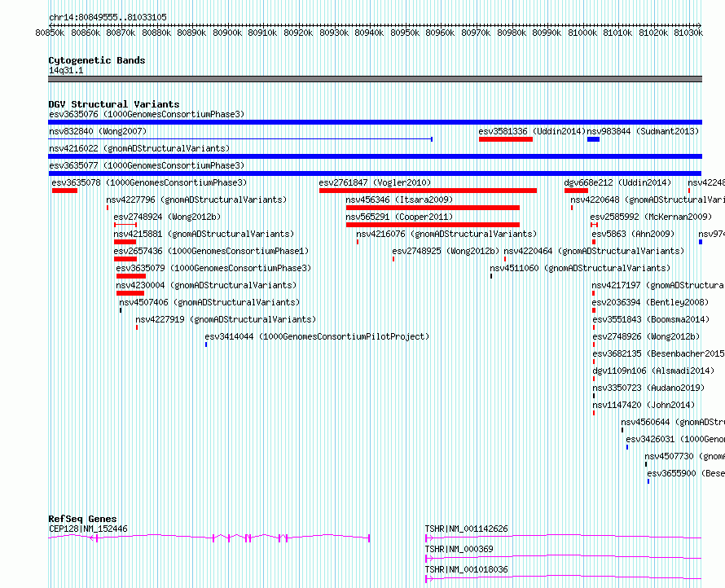Select nsv4216076 gnomAD variant label
The height and width of the screenshot is (588, 725).
point(446,234)
